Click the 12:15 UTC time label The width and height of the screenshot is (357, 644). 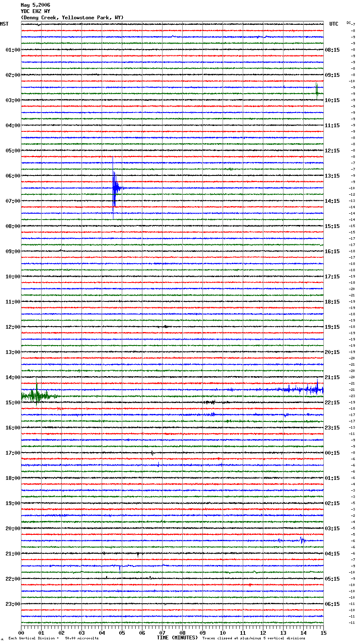[x=332, y=151]
